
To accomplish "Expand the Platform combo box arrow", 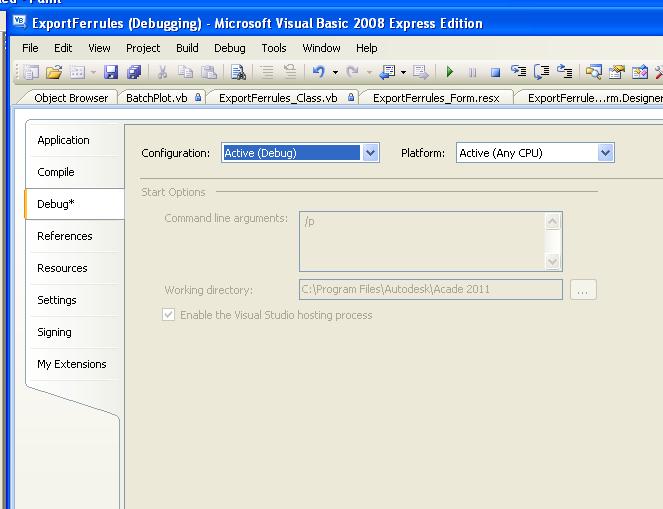I will pyautogui.click(x=605, y=153).
